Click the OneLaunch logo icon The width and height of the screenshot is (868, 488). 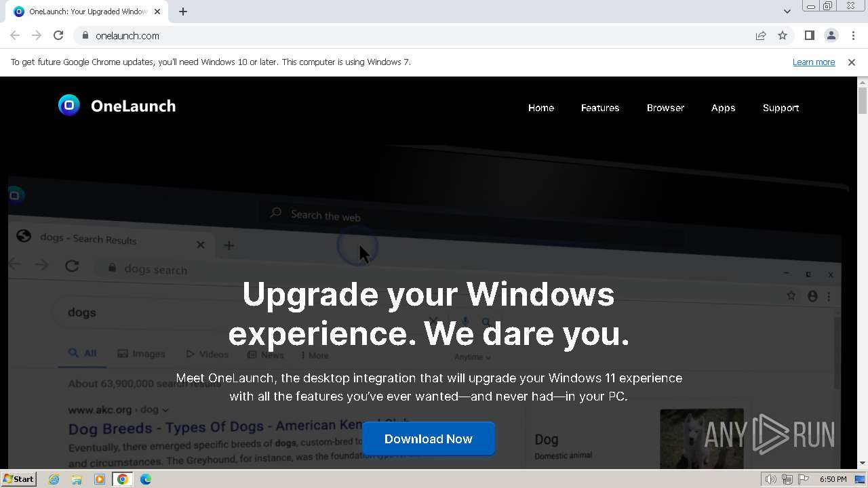(x=69, y=105)
